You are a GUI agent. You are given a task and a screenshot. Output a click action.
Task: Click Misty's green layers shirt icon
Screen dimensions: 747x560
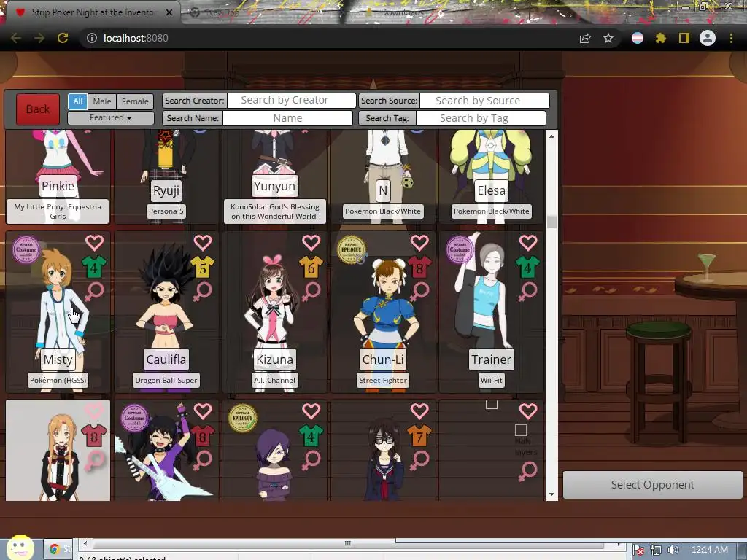click(x=94, y=267)
